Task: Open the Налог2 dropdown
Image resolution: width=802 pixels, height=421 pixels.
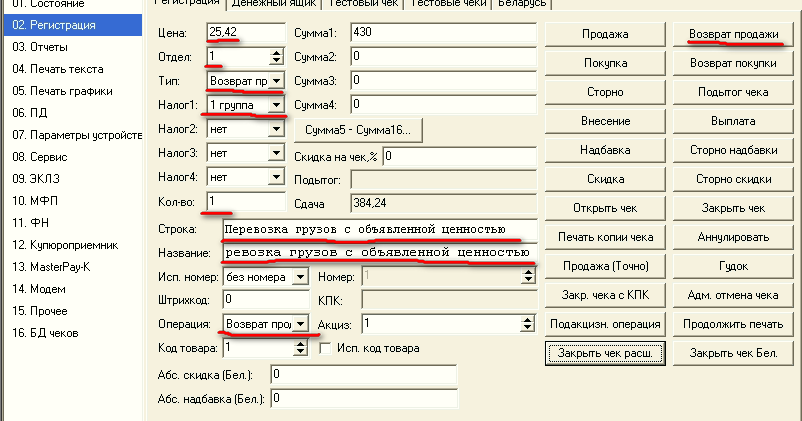Action: point(276,129)
